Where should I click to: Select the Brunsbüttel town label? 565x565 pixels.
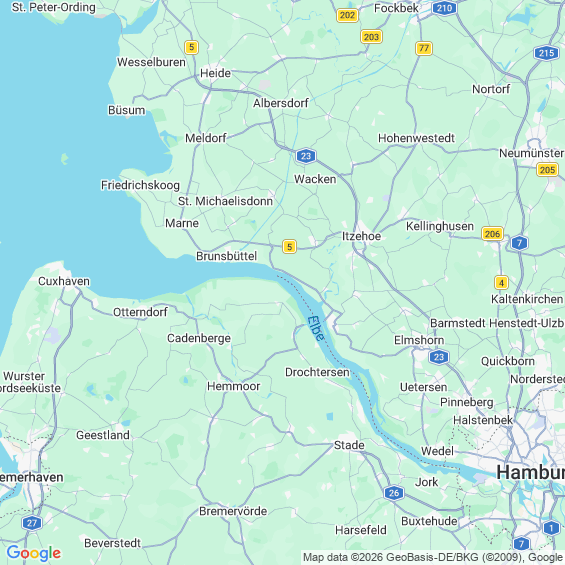pos(226,256)
